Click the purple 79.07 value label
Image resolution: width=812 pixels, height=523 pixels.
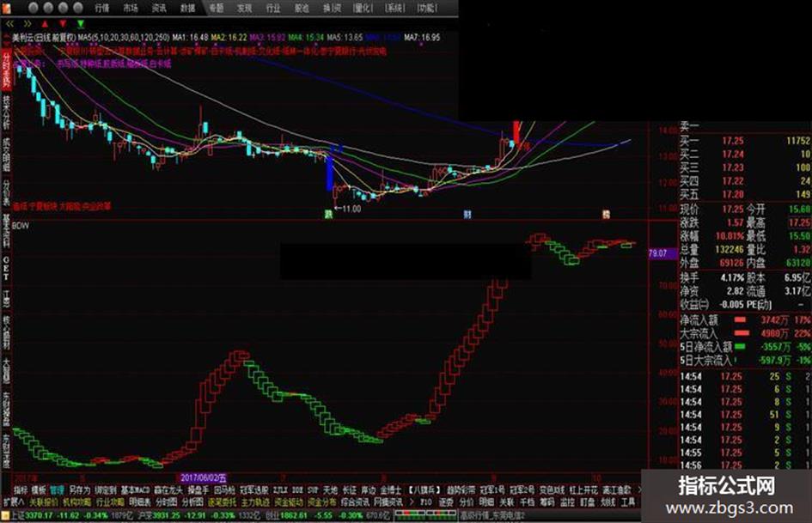[x=657, y=253]
